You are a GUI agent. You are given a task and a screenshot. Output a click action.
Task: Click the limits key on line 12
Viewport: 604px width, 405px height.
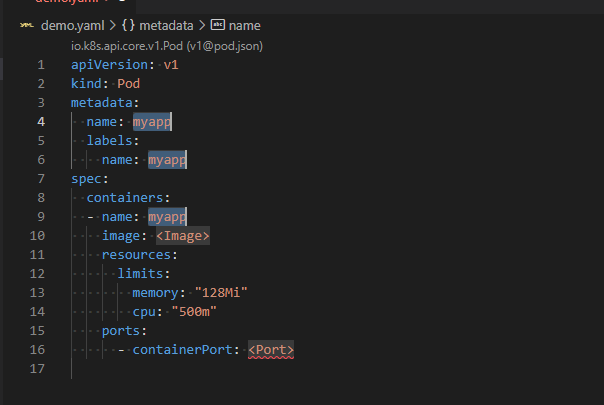point(140,274)
